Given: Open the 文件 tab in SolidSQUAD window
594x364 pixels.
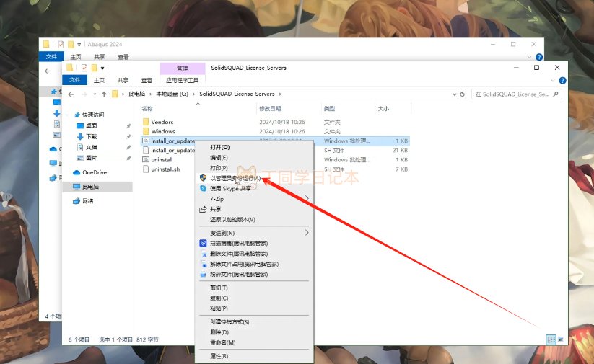Looking at the screenshot, I should (x=74, y=80).
